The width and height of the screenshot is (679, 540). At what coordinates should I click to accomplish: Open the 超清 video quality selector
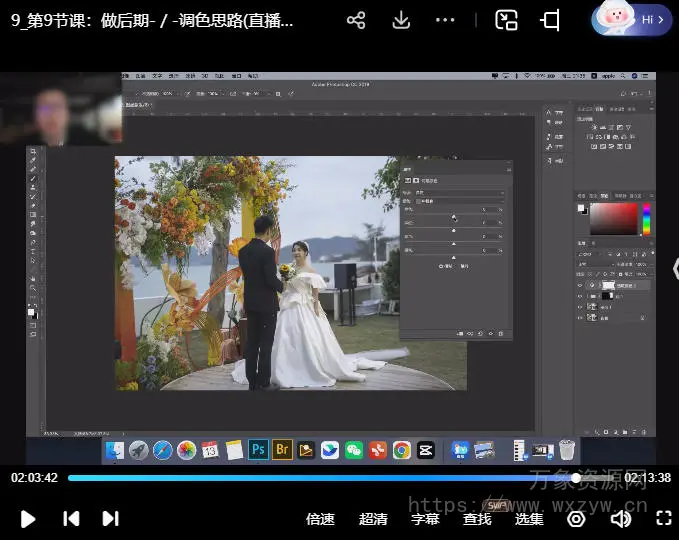[x=373, y=518]
